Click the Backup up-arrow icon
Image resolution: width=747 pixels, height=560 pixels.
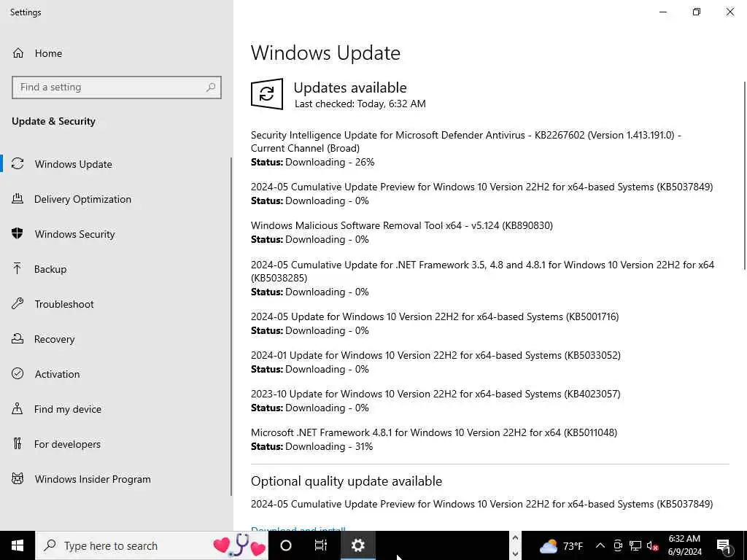18,269
